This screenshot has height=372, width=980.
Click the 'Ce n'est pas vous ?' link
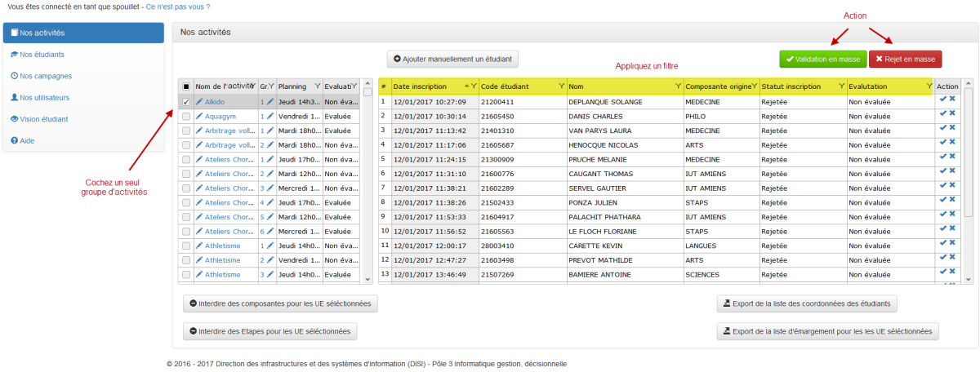(177, 7)
